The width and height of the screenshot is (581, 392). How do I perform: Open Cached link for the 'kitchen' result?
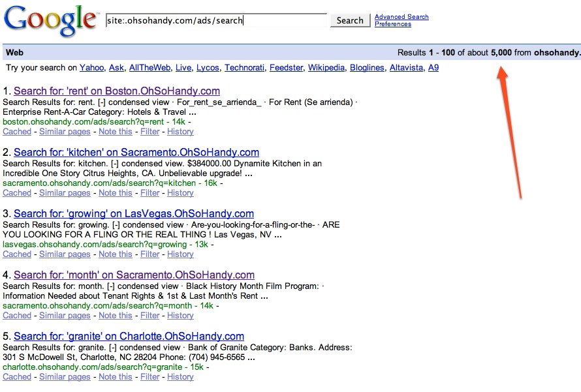coord(17,193)
